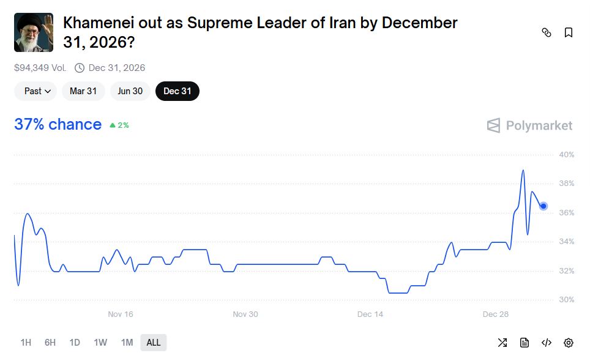Click the blue current-value chart dot

(543, 206)
